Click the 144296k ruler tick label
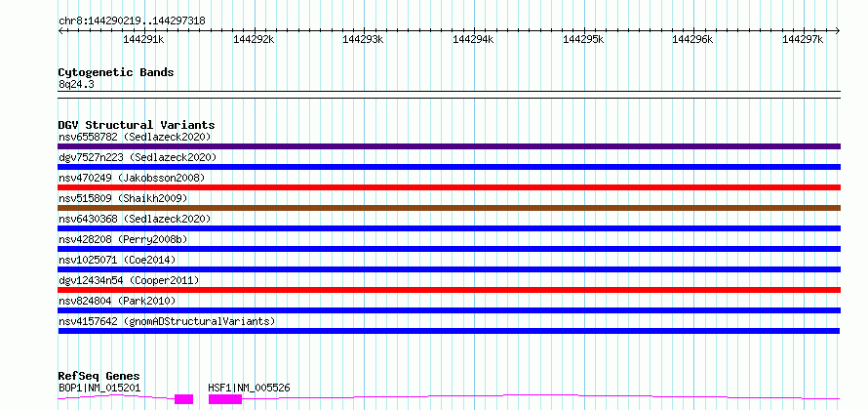Screen dimensions: 868x410 click(x=692, y=39)
